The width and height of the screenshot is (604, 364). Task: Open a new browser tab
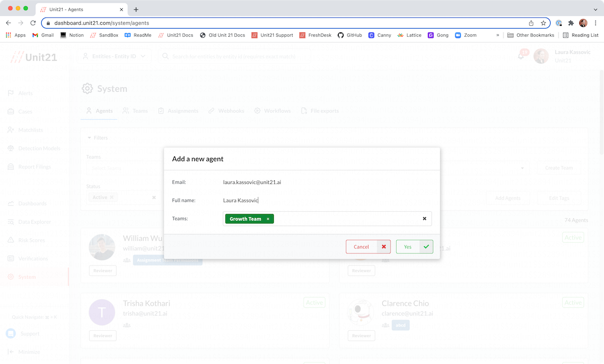click(x=136, y=9)
